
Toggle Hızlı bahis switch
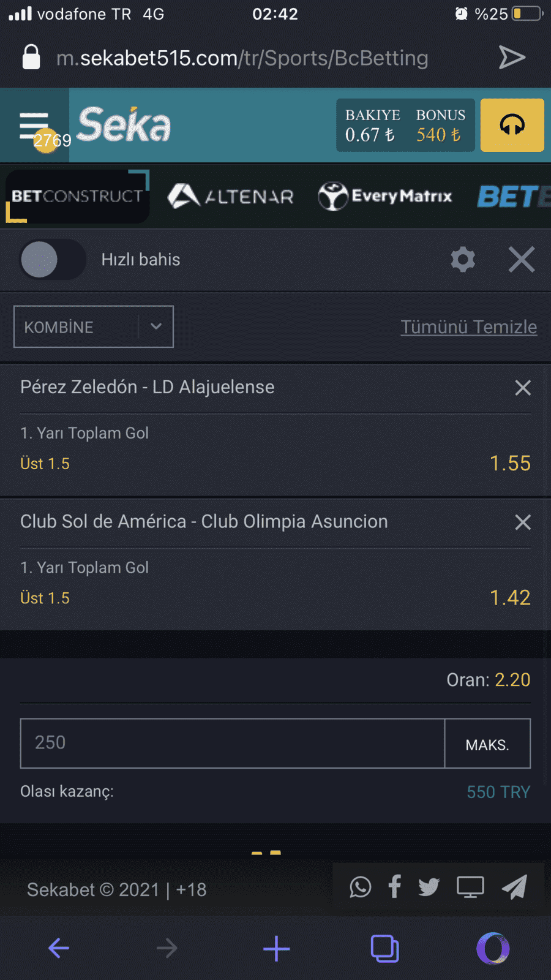tap(53, 260)
